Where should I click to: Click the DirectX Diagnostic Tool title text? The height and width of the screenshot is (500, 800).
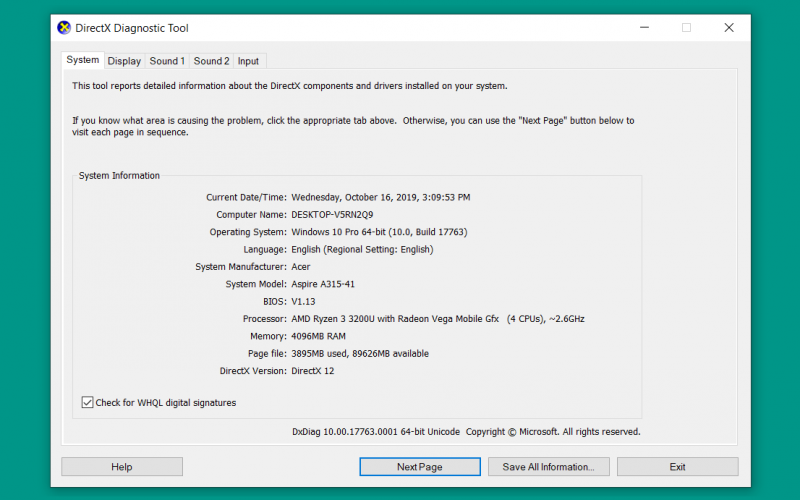coord(132,28)
